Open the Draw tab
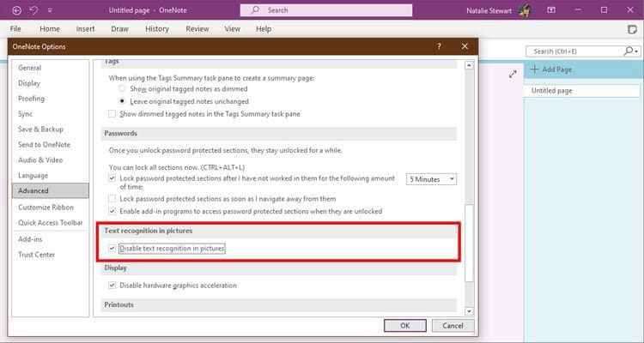Screen dimensions: 644x343 pyautogui.click(x=119, y=28)
